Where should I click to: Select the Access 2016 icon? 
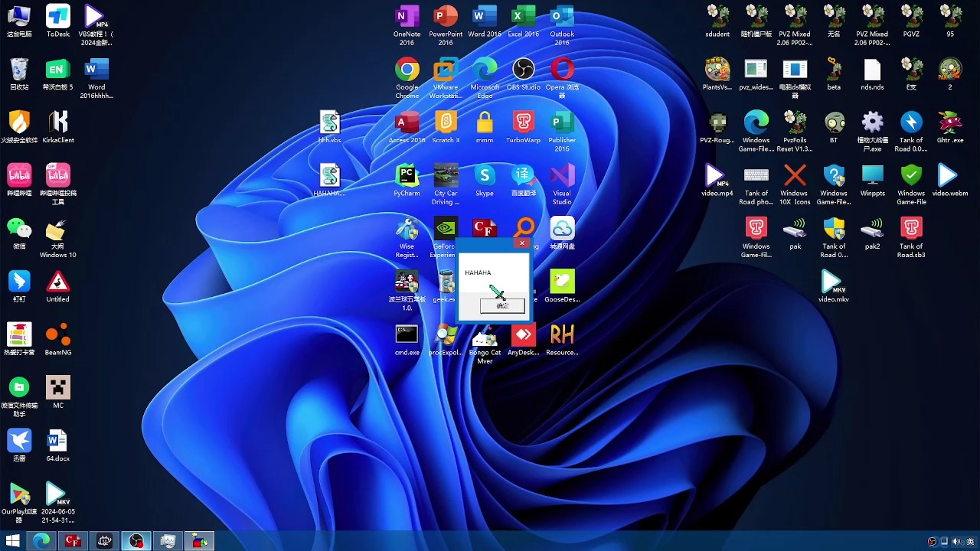tap(407, 127)
